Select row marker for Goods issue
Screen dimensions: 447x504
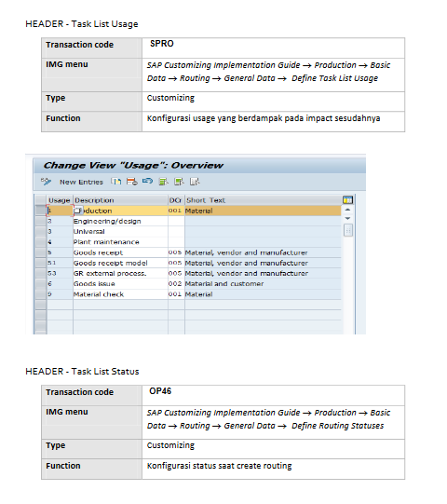tap(40, 284)
